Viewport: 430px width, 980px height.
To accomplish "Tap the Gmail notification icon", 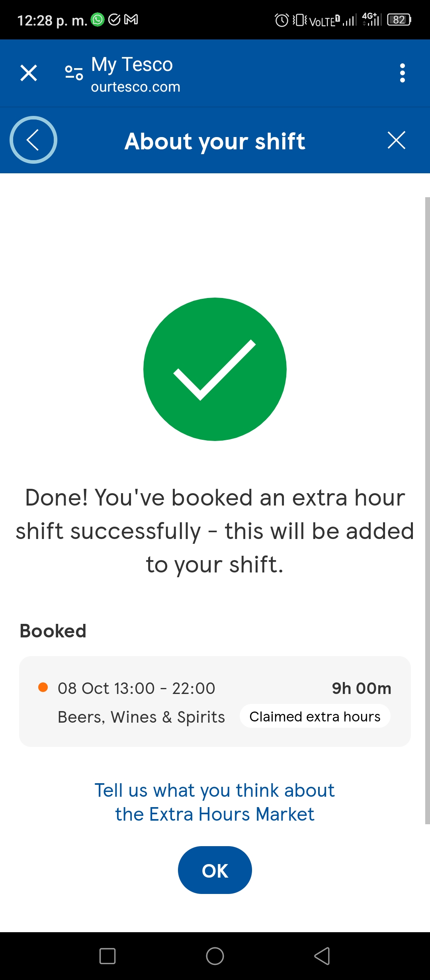I will [x=131, y=20].
